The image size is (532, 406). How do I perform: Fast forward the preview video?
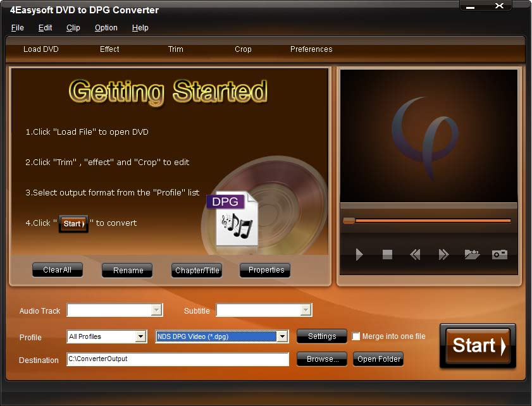tap(443, 254)
